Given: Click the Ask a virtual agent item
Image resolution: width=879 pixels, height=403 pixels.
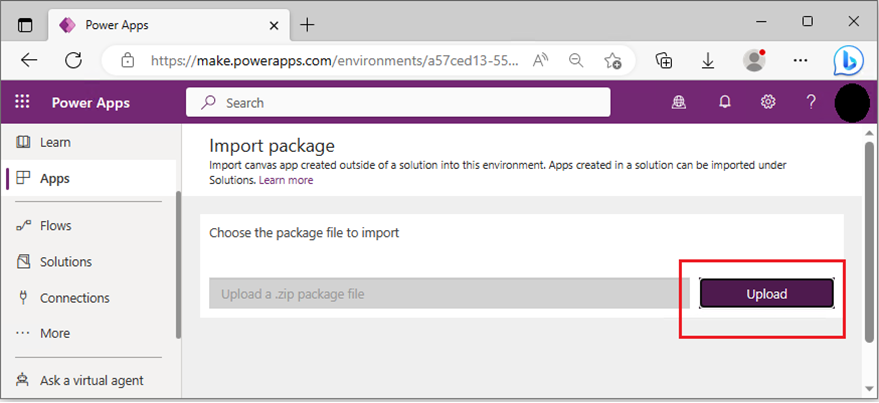Looking at the screenshot, I should (91, 380).
